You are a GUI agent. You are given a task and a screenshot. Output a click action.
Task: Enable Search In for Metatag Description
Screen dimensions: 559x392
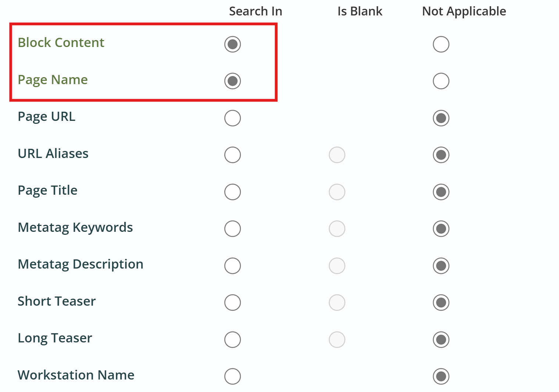(232, 266)
